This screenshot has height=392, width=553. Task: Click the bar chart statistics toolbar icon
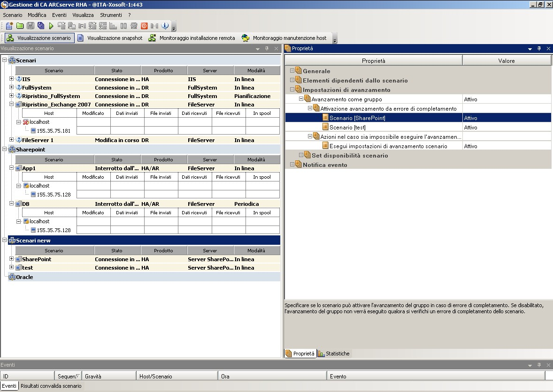pyautogui.click(x=113, y=26)
